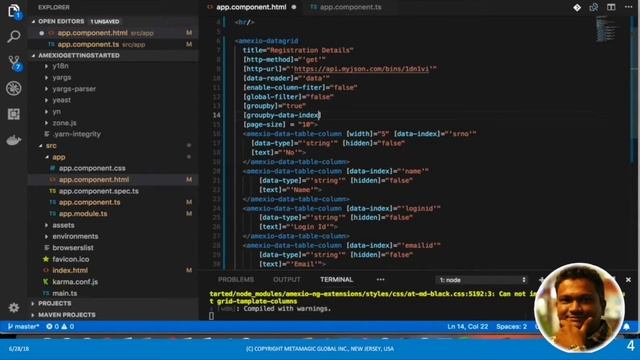Open the notifications bell in status bar
Viewport: 640px width, 360px height.
pos(627,327)
